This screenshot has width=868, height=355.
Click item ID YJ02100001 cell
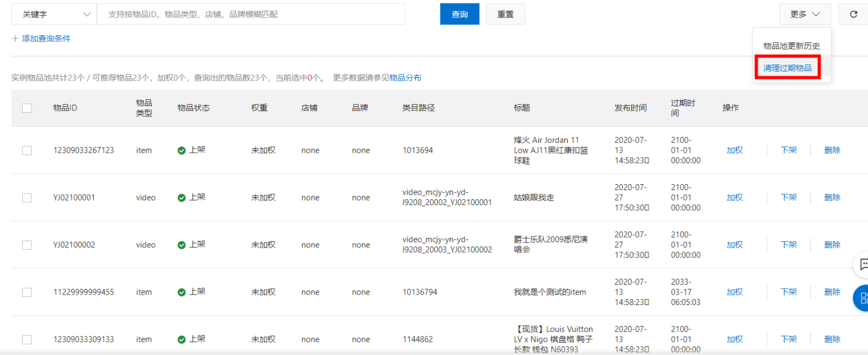74,198
